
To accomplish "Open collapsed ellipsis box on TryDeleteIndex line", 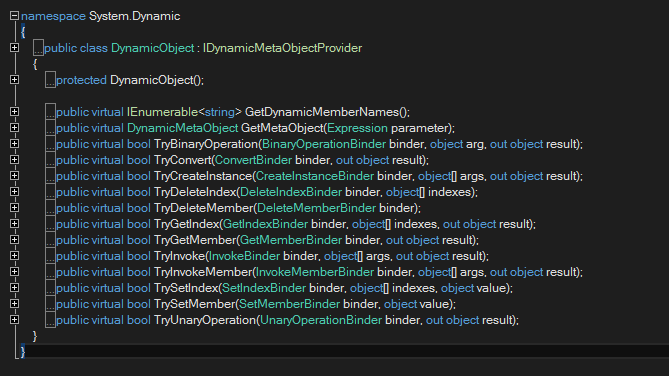I will point(50,192).
